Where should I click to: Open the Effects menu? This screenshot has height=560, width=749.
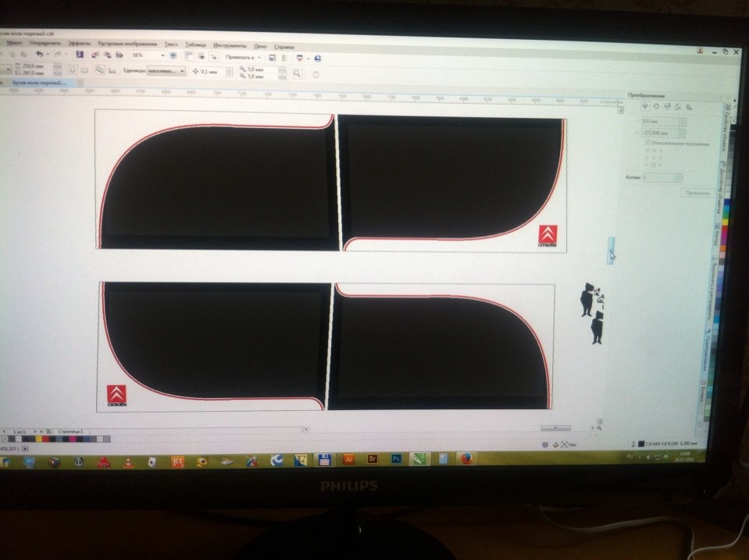pos(80,43)
